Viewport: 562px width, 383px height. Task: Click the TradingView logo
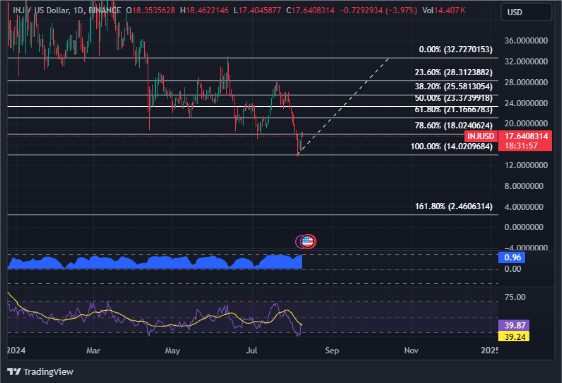pos(40,372)
